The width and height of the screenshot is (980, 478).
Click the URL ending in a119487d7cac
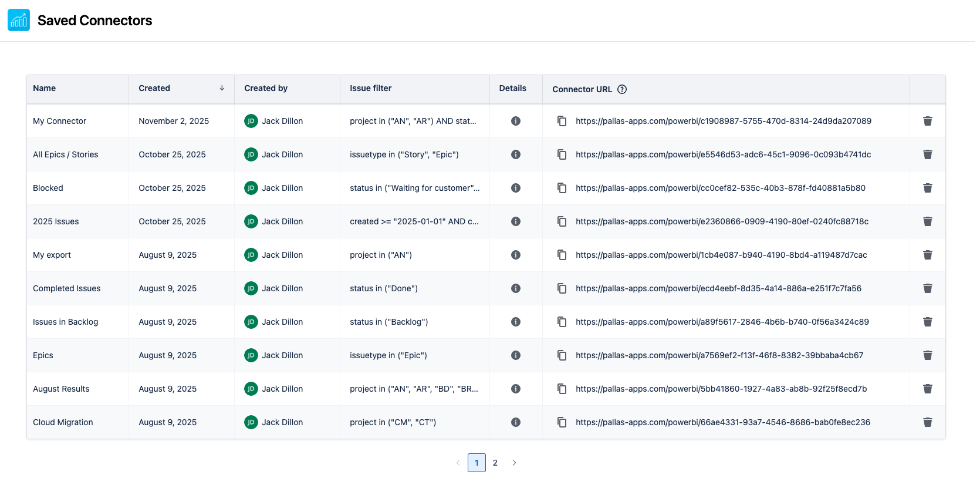tap(721, 255)
